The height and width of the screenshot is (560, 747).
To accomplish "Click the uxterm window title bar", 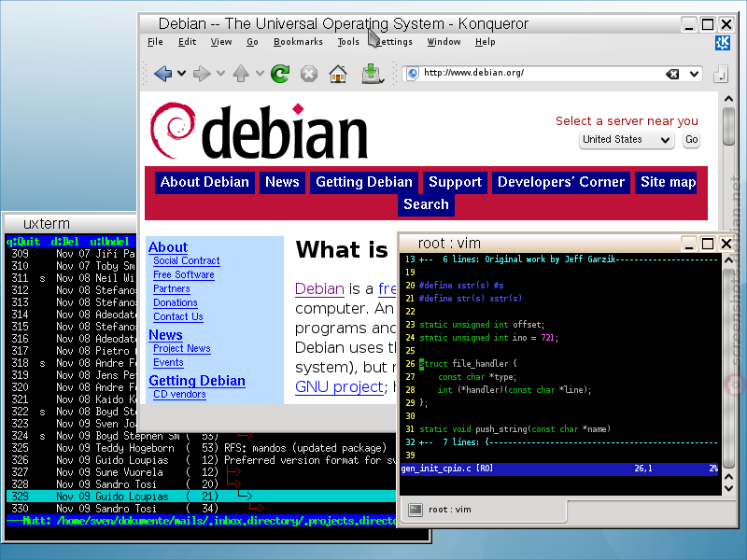I will point(71,223).
